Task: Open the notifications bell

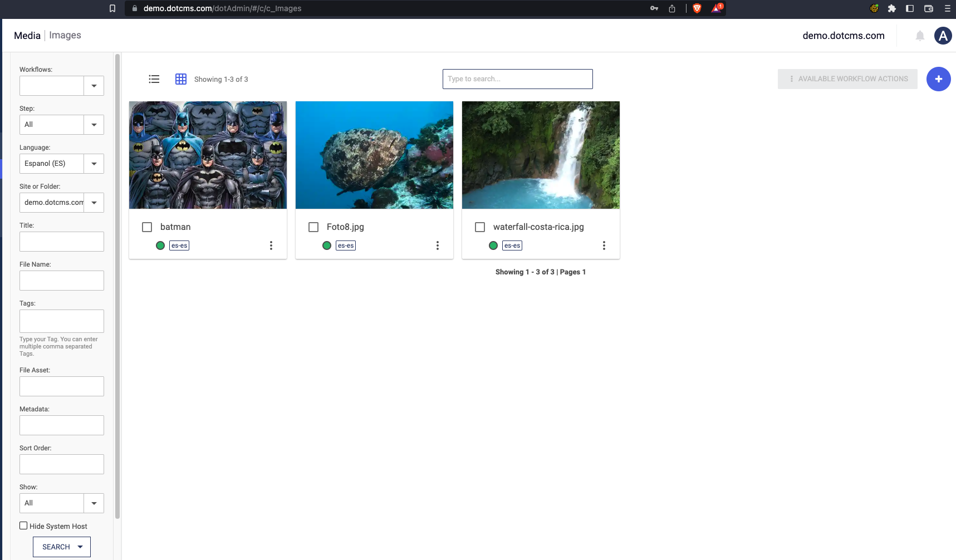Action: (x=919, y=35)
